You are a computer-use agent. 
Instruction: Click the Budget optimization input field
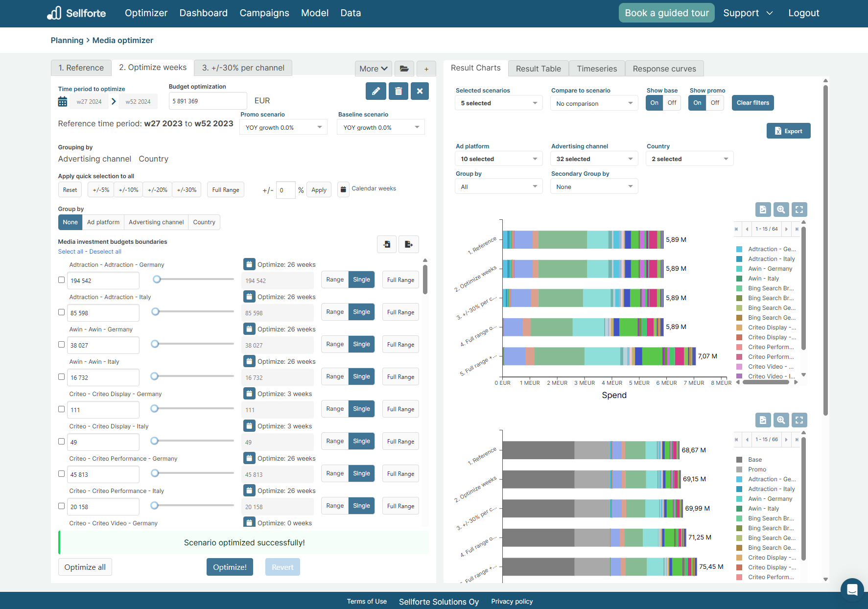pyautogui.click(x=208, y=101)
